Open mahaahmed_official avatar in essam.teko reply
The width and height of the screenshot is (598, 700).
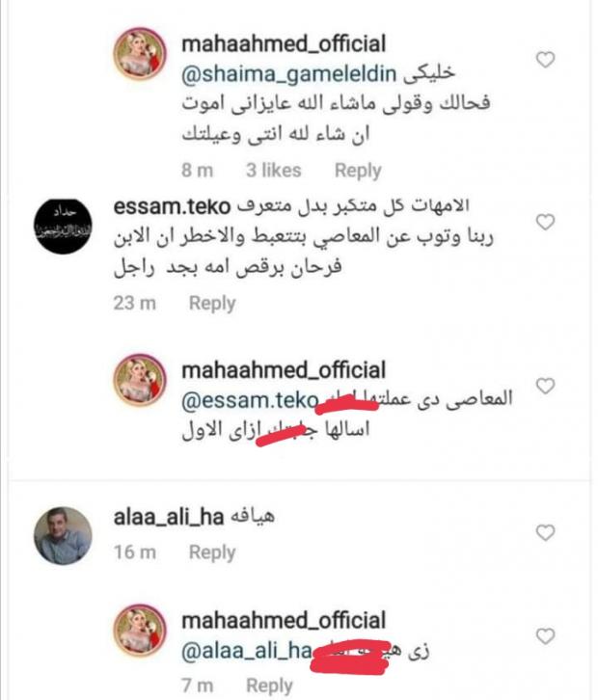pos(139,380)
